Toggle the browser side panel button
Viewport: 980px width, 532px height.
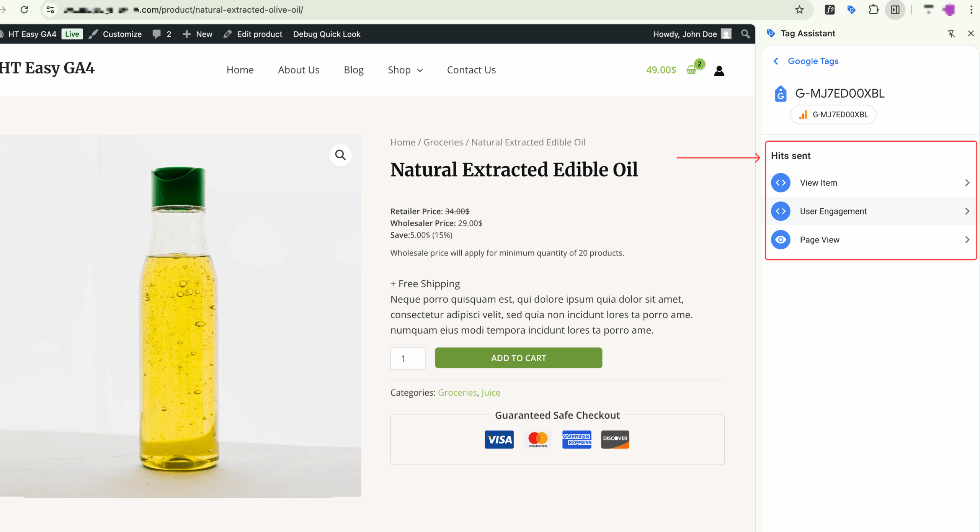(895, 10)
